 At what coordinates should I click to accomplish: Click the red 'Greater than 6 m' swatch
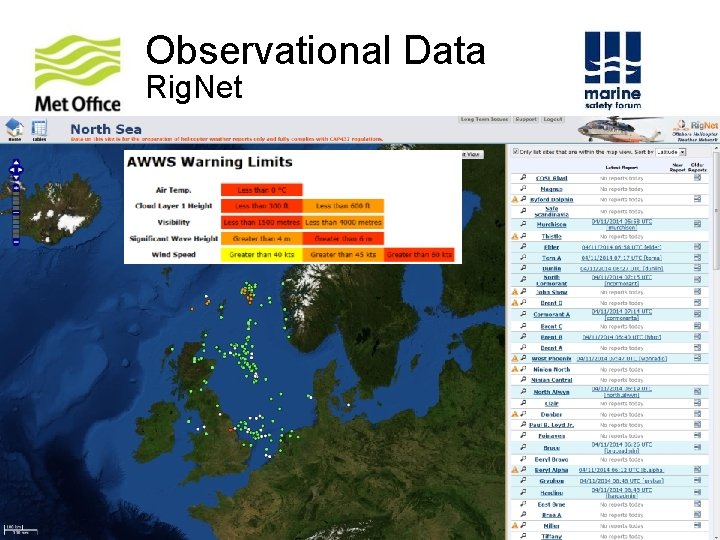(x=343, y=238)
